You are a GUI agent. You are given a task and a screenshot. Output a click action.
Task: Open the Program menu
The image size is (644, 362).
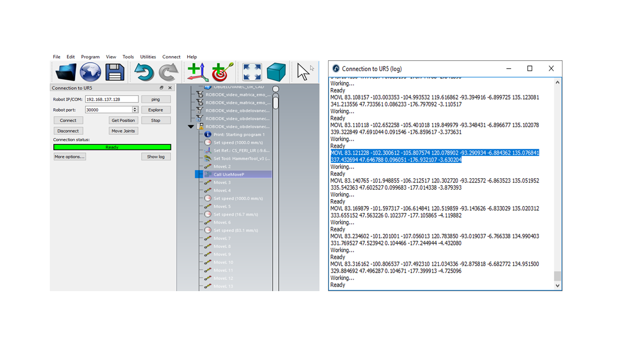(91, 57)
